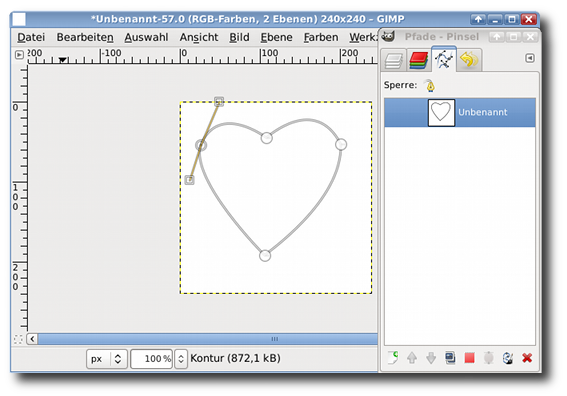Click the Kontur status bar text
The image size is (567, 396).
click(x=235, y=358)
